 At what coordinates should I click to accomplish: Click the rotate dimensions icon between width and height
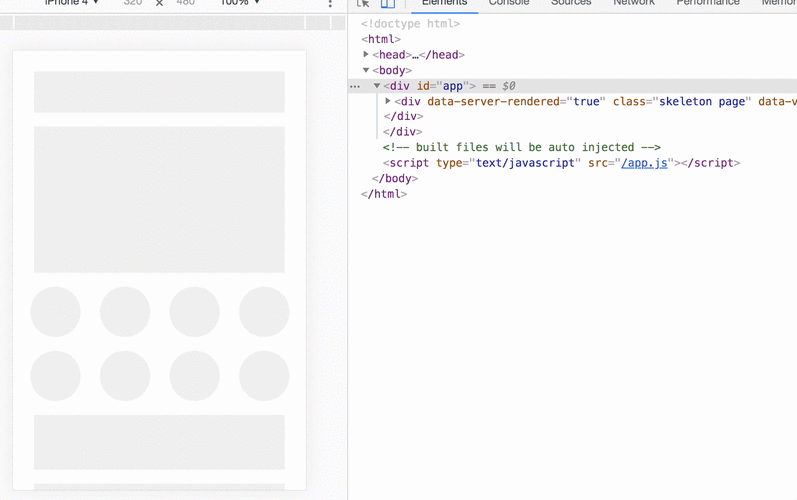click(x=159, y=4)
